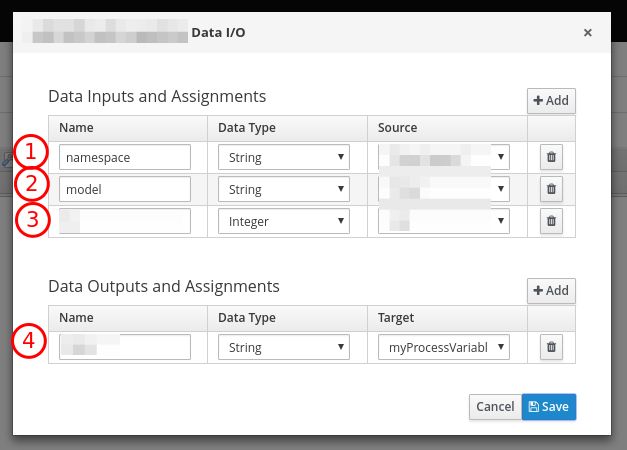Click the data output name field
This screenshot has width=627, height=450.
point(125,347)
